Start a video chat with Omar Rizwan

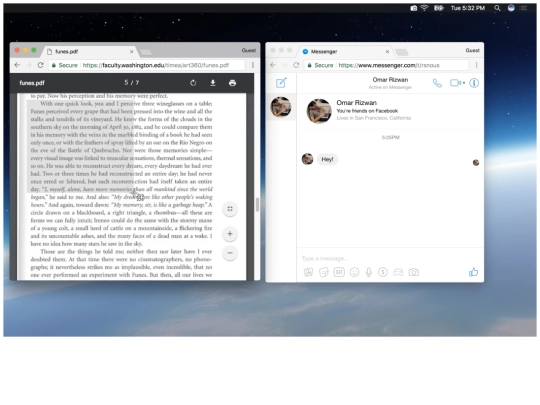(457, 83)
